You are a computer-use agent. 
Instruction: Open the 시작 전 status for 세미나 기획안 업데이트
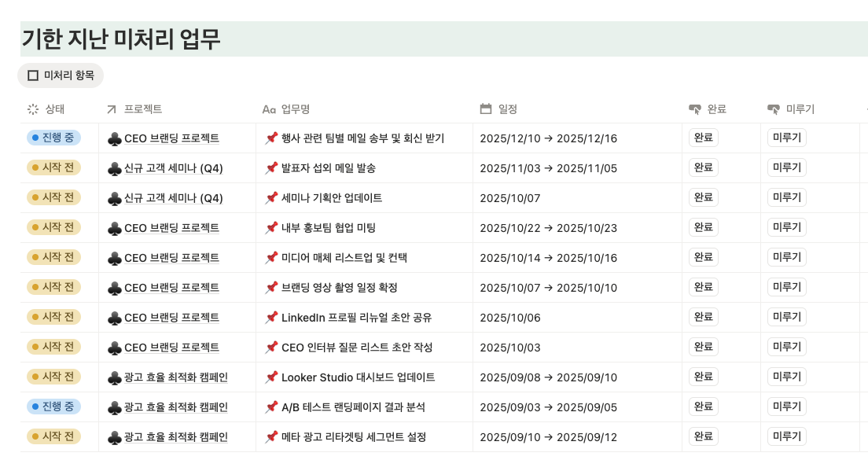coord(53,197)
